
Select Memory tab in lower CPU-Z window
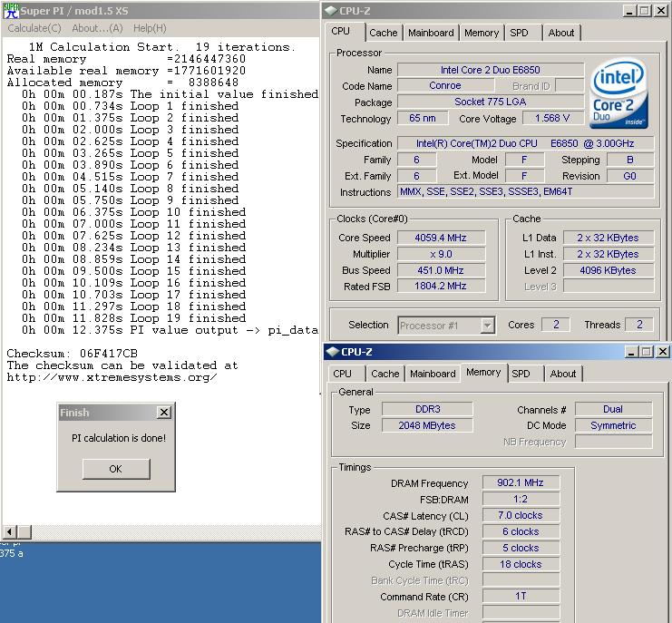click(483, 373)
